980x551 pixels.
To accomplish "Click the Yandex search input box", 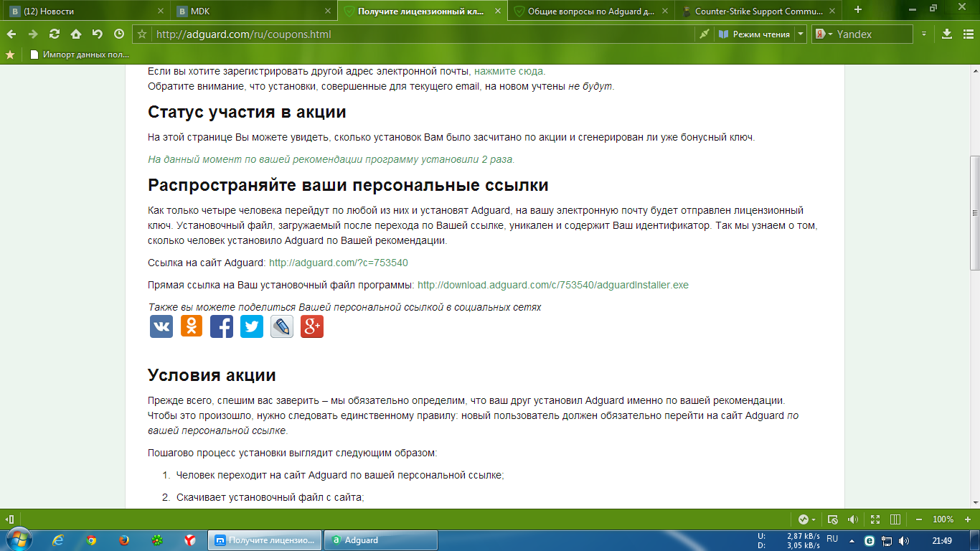I will point(874,34).
